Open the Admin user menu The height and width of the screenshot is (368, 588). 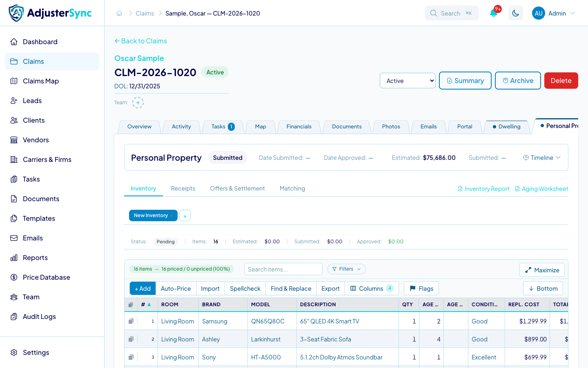point(554,13)
